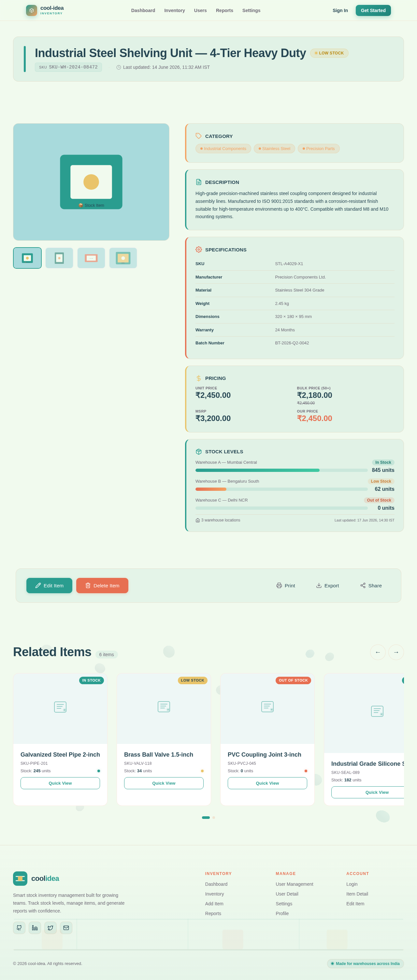
Task: Open the LinkedIn social icon
Action: pos(35,927)
